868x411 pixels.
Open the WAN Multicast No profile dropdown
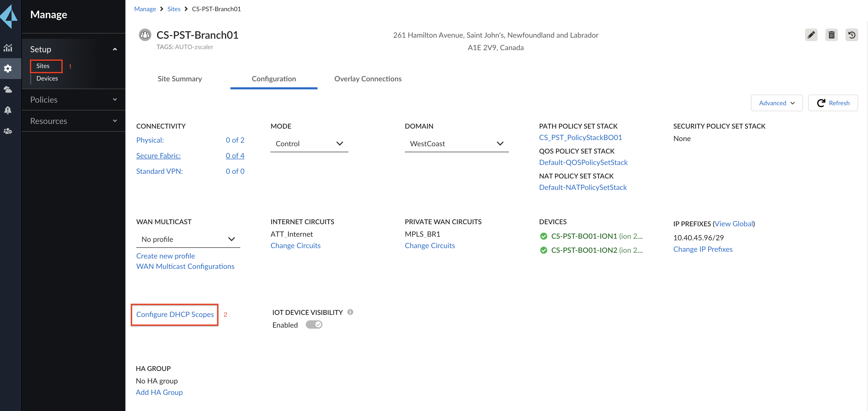[188, 239]
